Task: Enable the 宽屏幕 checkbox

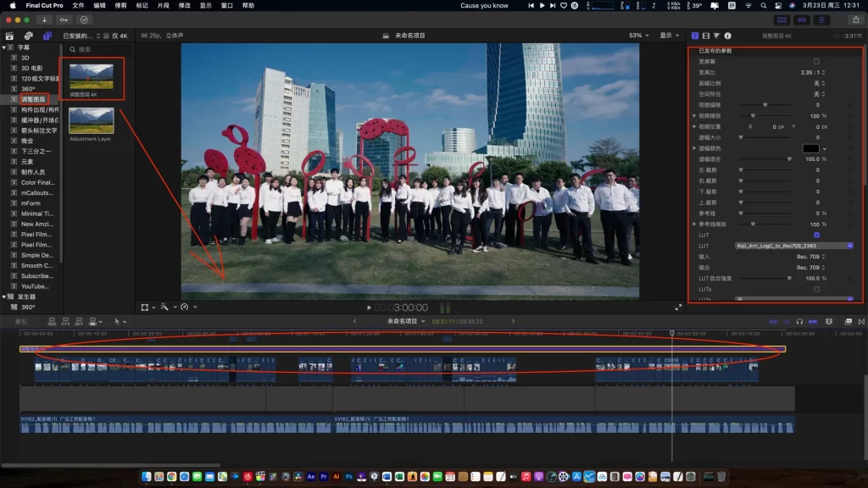Action: click(x=816, y=62)
